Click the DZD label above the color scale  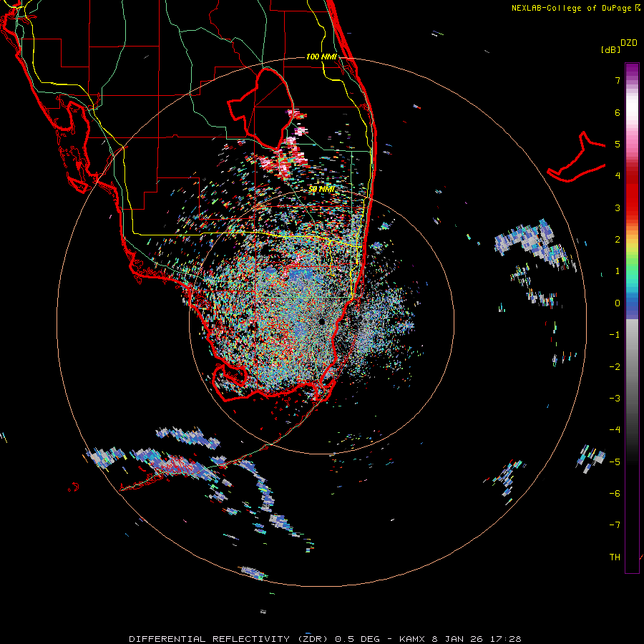pyautogui.click(x=629, y=43)
